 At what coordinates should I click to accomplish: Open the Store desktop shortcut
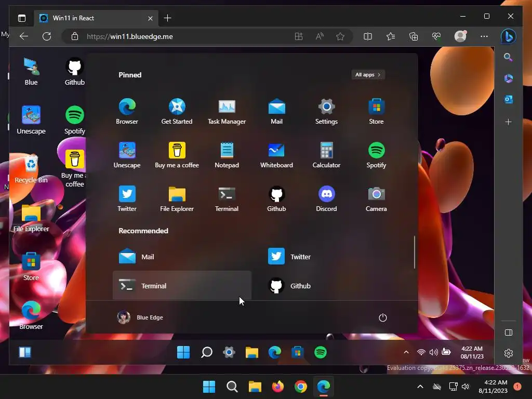click(31, 267)
